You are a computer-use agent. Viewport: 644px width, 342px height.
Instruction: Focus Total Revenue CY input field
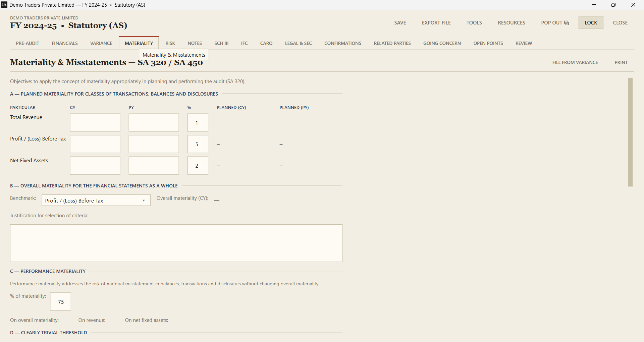click(x=95, y=123)
